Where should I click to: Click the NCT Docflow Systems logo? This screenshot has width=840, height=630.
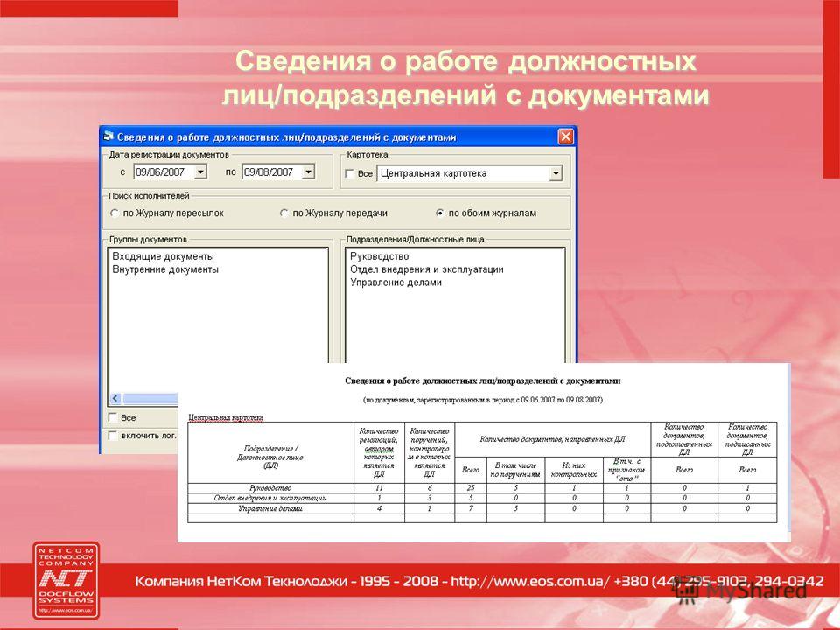coord(66,581)
